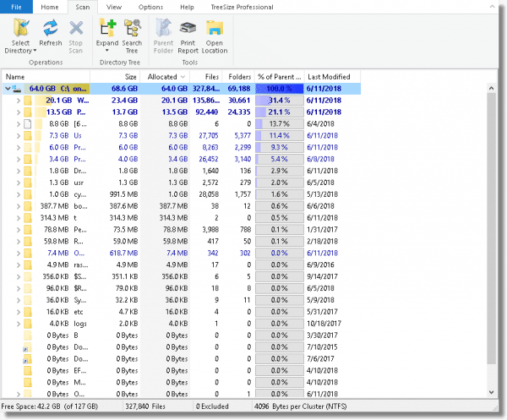Select the 1.0 GB cy... row

(x=182, y=194)
